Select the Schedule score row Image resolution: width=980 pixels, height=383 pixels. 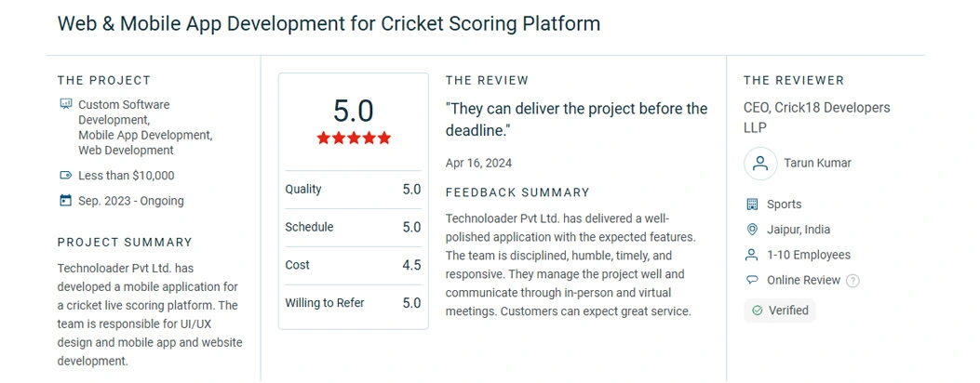(353, 228)
